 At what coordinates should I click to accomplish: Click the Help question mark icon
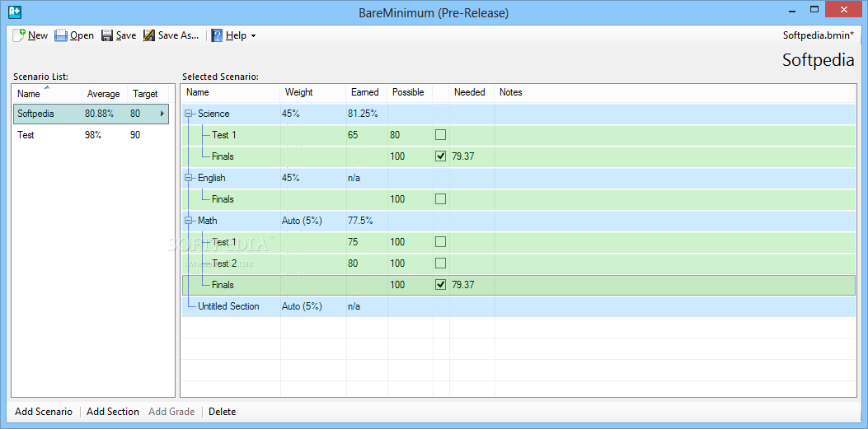[x=217, y=35]
